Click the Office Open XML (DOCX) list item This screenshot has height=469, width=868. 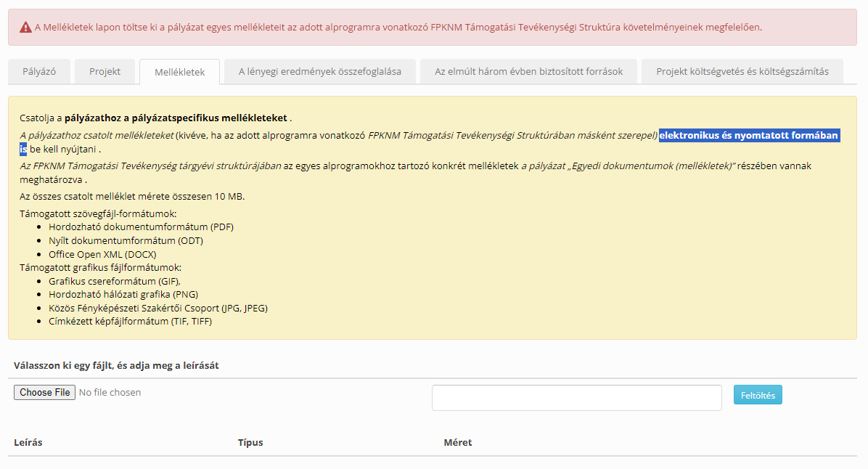pyautogui.click(x=102, y=254)
